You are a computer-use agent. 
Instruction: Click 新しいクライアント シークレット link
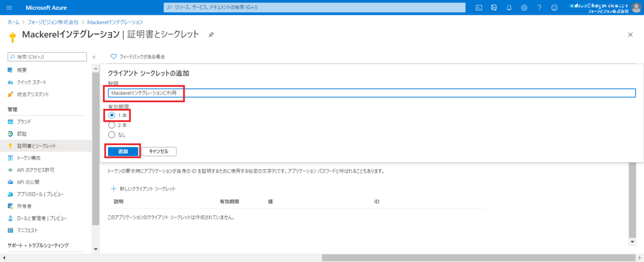coord(143,189)
